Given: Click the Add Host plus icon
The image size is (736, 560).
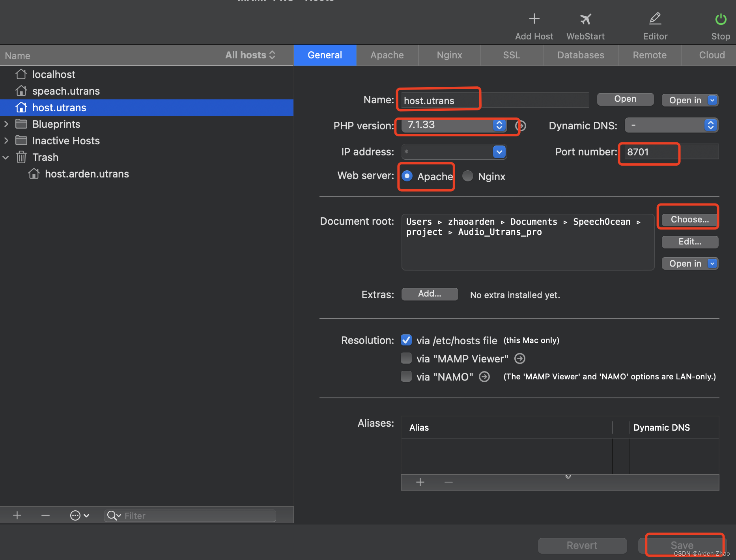Looking at the screenshot, I should click(534, 19).
